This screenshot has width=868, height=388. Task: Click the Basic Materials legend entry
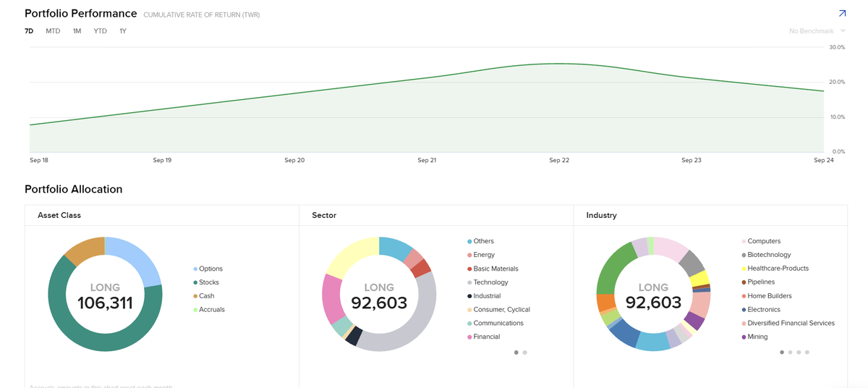pos(493,269)
